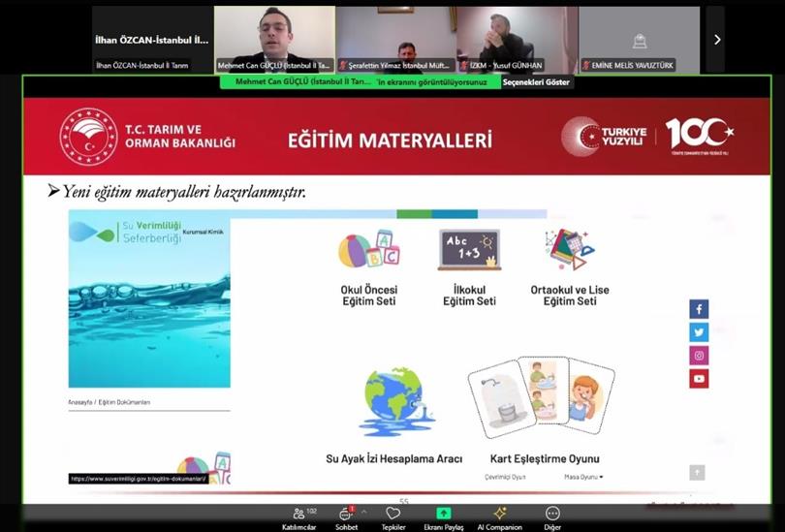Image resolution: width=785 pixels, height=532 pixels.
Task: Click the scroll-to-top arrow button
Action: (x=697, y=473)
